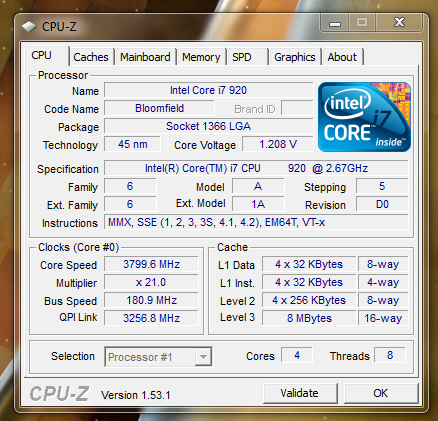The image size is (438, 421).
Task: Minimize the CPU-Z window
Action: pyautogui.click(x=335, y=23)
